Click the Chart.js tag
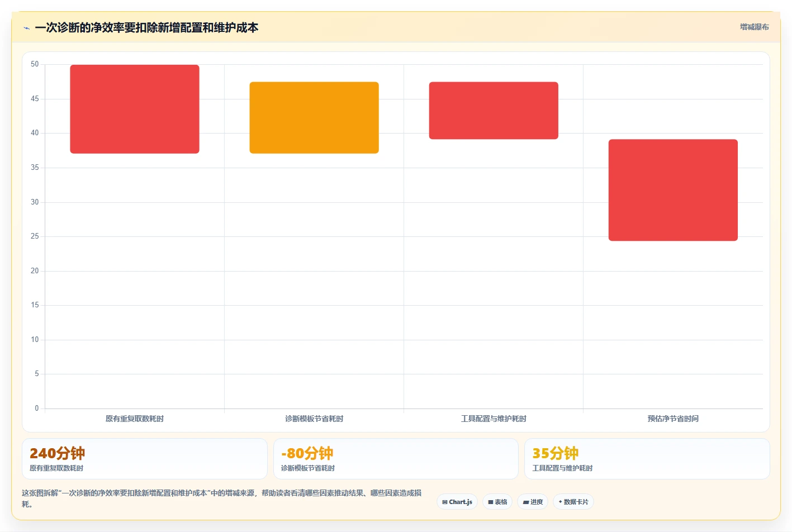This screenshot has height=532, width=792. click(x=457, y=502)
